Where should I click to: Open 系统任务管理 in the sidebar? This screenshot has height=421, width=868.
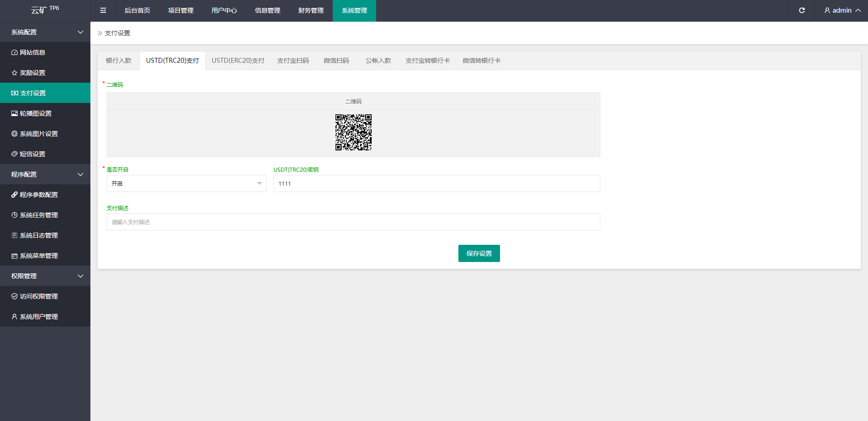tap(45, 215)
